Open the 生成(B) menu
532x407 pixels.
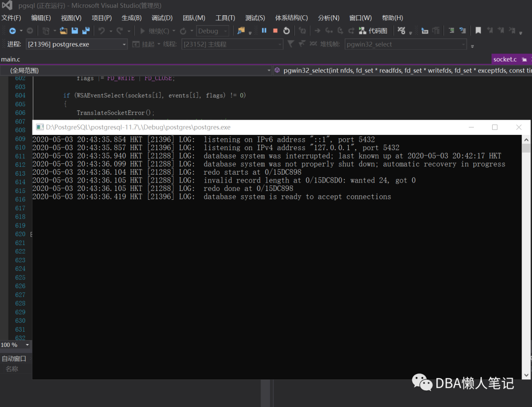(x=132, y=18)
